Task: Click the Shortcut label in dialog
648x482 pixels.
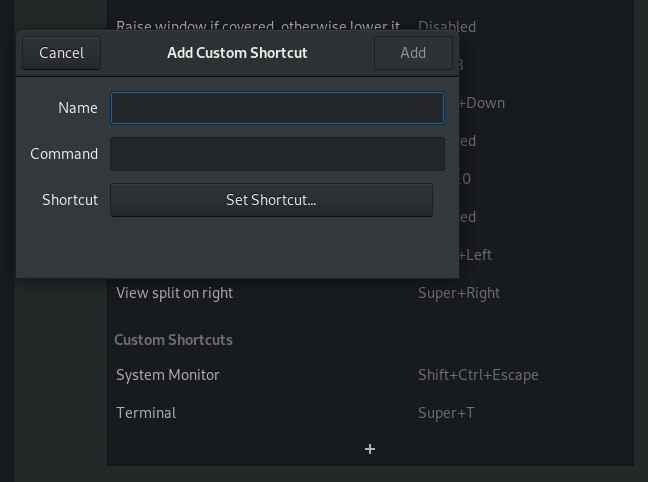Action: pyautogui.click(x=70, y=200)
